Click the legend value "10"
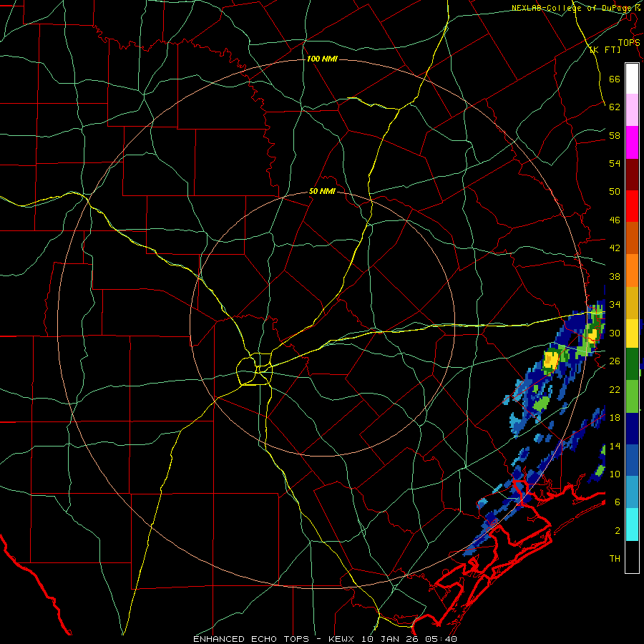The width and height of the screenshot is (644, 644). [x=615, y=474]
